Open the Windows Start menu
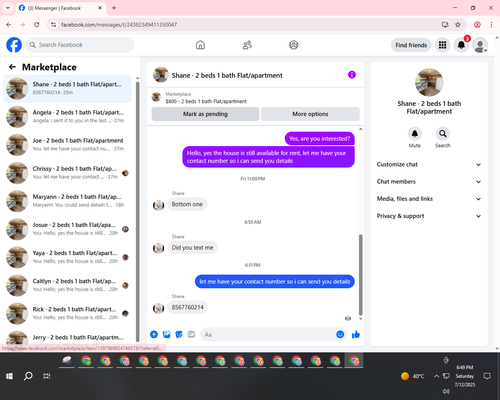The image size is (500, 400). tap(9, 376)
